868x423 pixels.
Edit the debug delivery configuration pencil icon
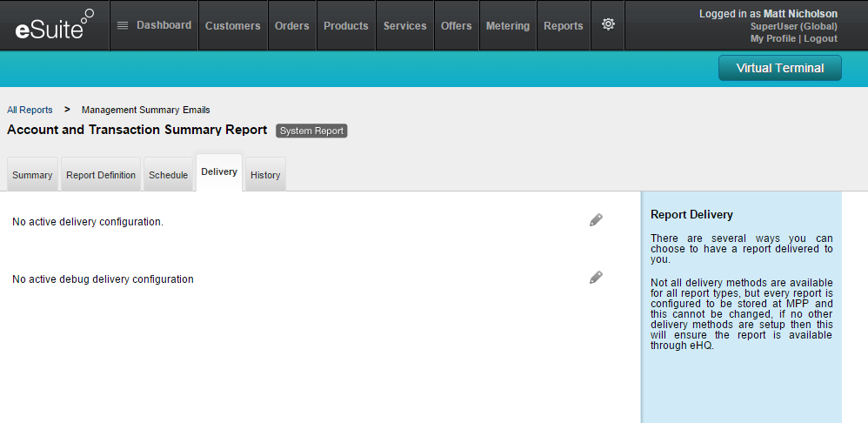596,278
